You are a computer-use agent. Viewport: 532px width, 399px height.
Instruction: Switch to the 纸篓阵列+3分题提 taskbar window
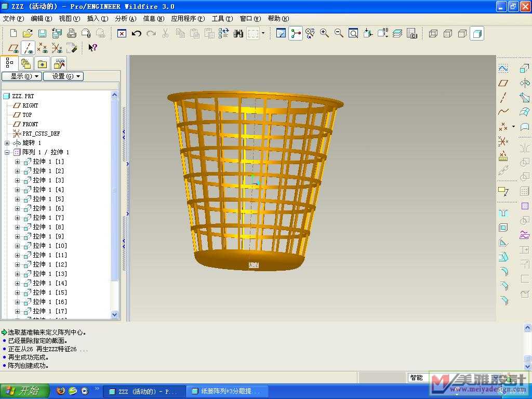pyautogui.click(x=228, y=391)
